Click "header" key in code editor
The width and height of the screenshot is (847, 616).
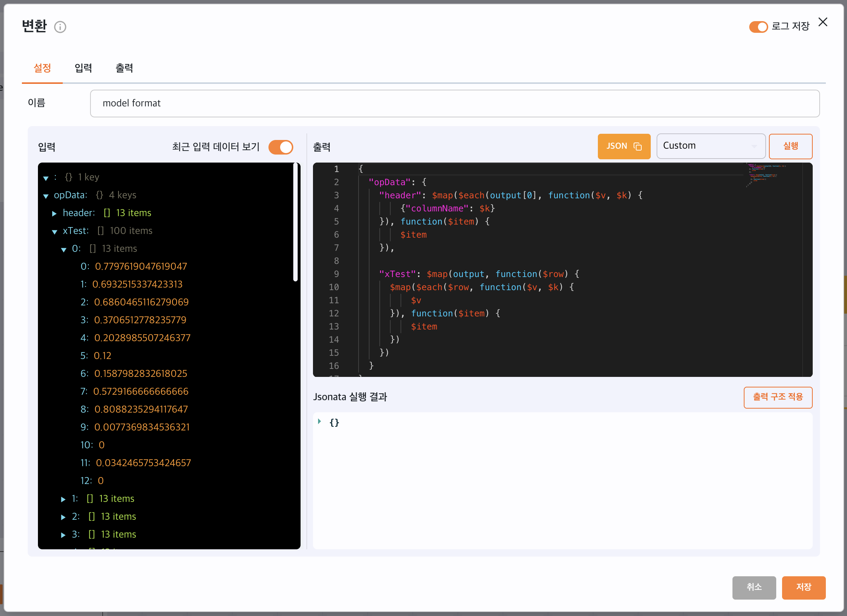point(400,195)
